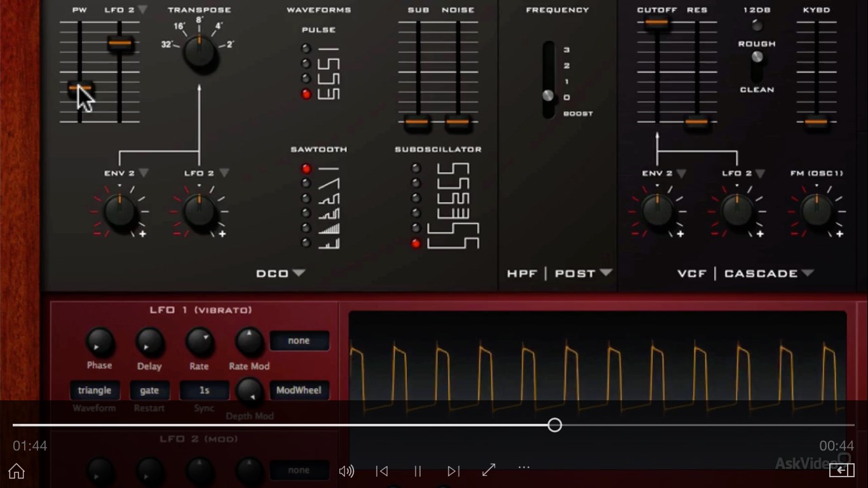The width and height of the screenshot is (868, 488).
Task: Open the DCO LFO 2 source dropdown
Action: [224, 173]
